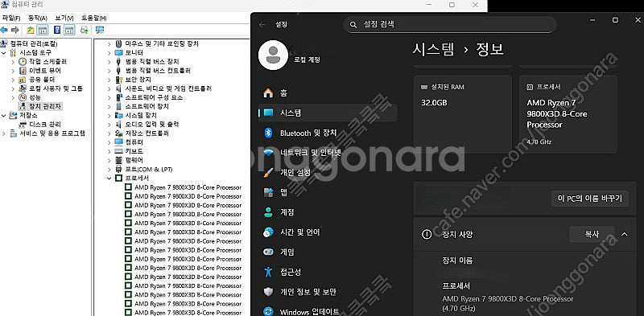Image resolution: width=644 pixels, height=316 pixels.
Task: Click the 로컬 사용자 및 그룹 users icon
Action: tap(23, 88)
